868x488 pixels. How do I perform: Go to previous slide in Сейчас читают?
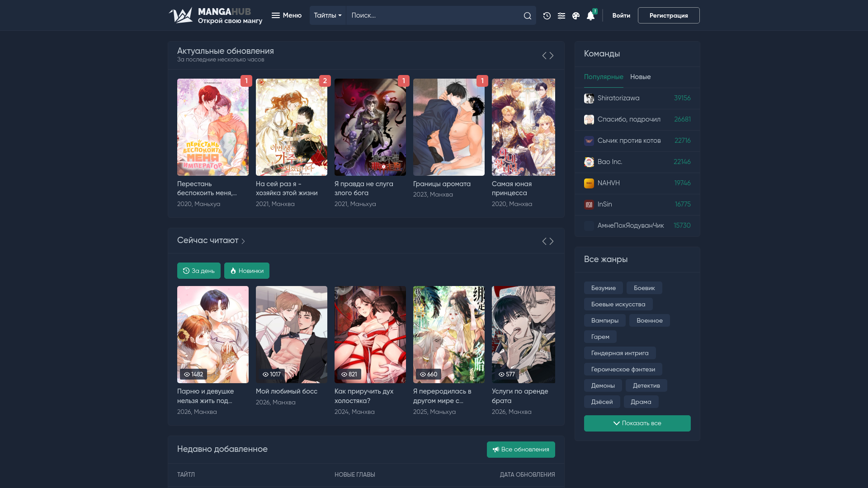point(544,241)
